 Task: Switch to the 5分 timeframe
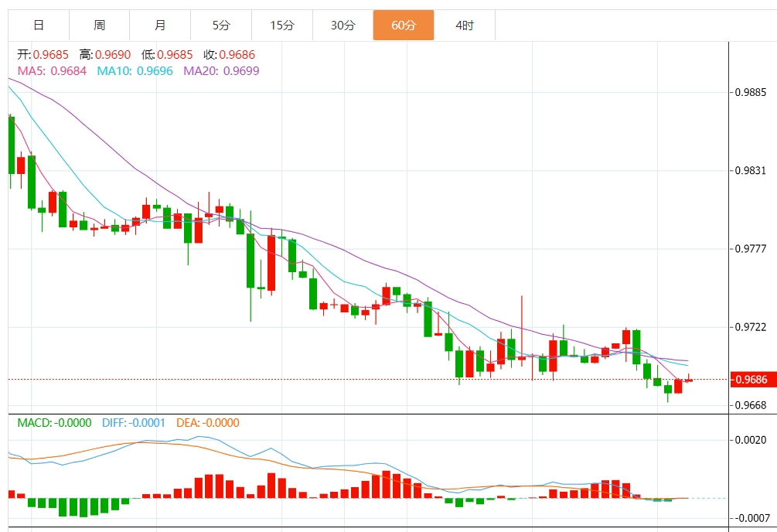(x=221, y=26)
